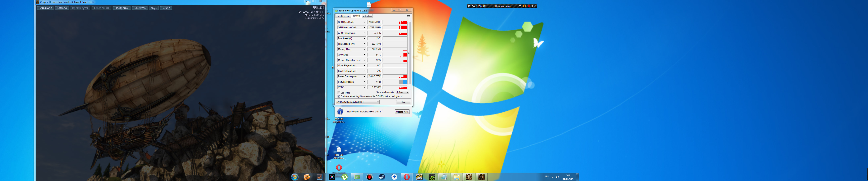This screenshot has height=181, width=868.
Task: Open the Бенчмарк menu in Heaven
Action: pos(45,8)
